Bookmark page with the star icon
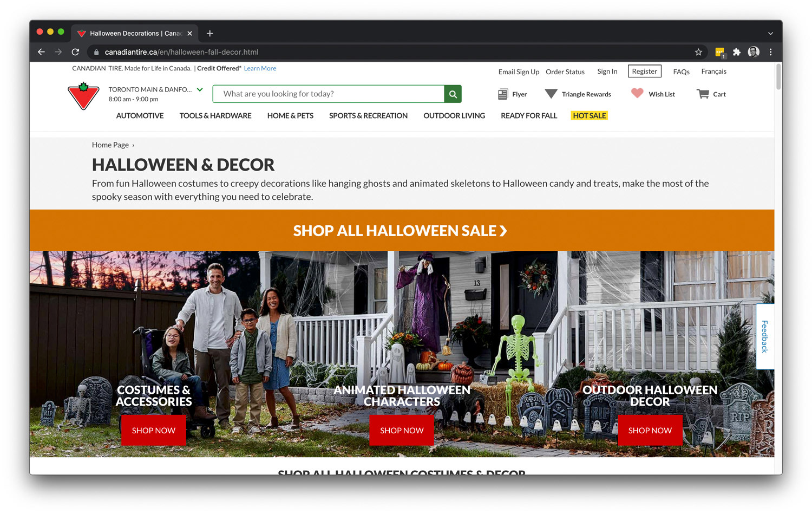812x514 pixels. coord(698,52)
